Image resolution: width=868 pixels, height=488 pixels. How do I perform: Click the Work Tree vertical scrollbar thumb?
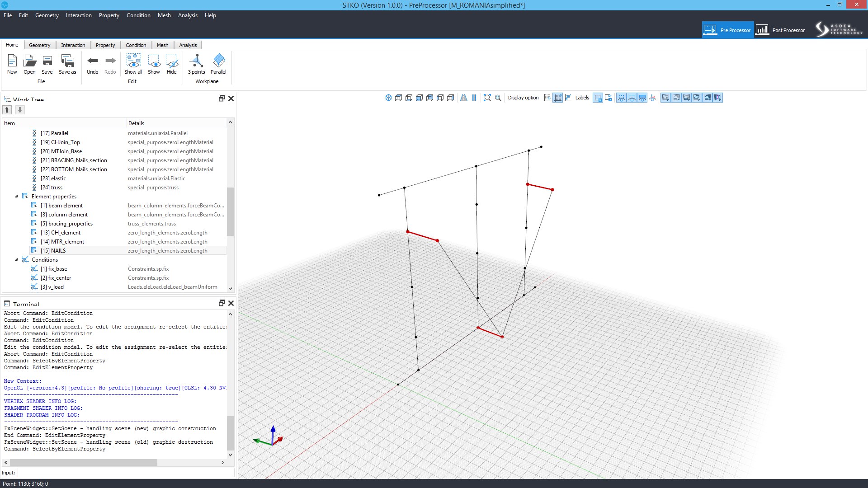(x=230, y=211)
